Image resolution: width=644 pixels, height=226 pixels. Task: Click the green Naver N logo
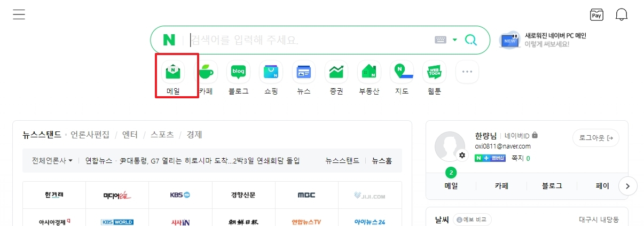tap(169, 40)
